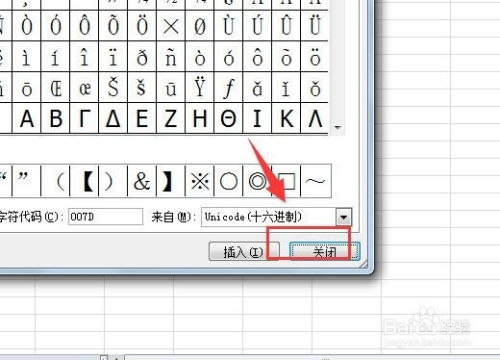The width and height of the screenshot is (500, 360).
Task: Pick the ū with macron character
Action: coord(171,87)
